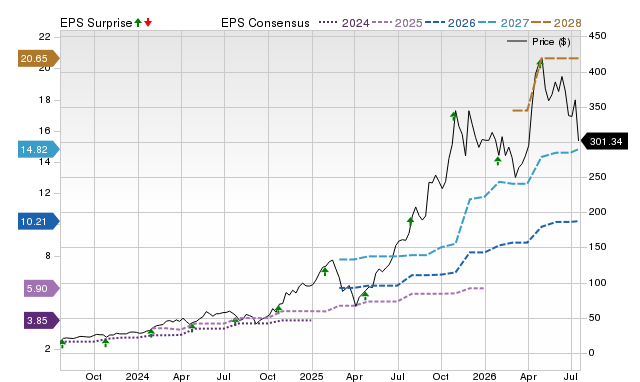Click the 100 label on the price axis
The height and width of the screenshot is (382, 640).
tap(597, 282)
